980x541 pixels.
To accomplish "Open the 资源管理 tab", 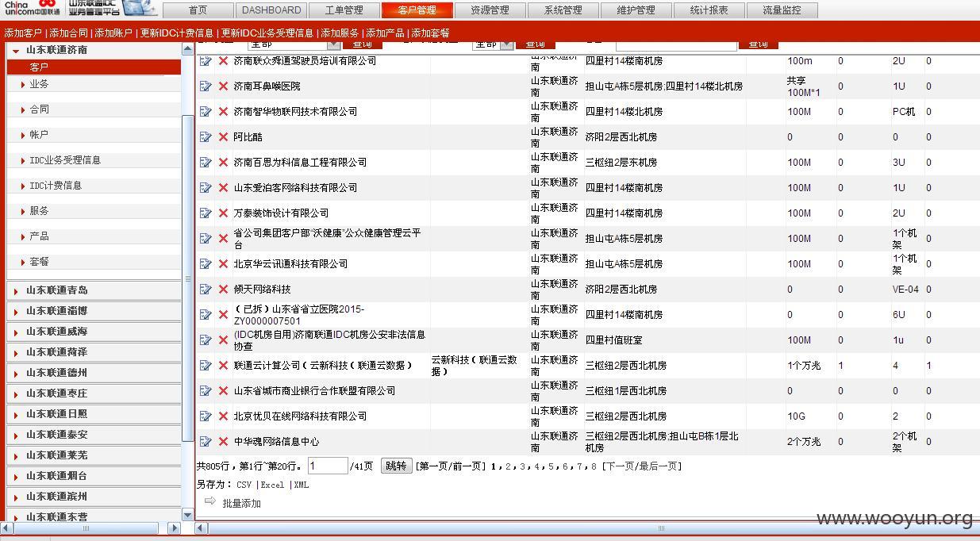I will pos(490,10).
